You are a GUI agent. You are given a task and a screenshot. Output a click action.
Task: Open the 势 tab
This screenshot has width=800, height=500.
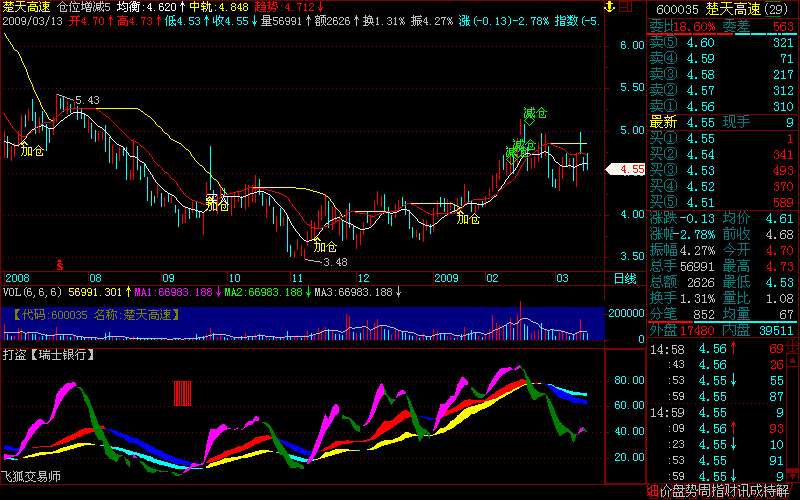click(x=691, y=491)
